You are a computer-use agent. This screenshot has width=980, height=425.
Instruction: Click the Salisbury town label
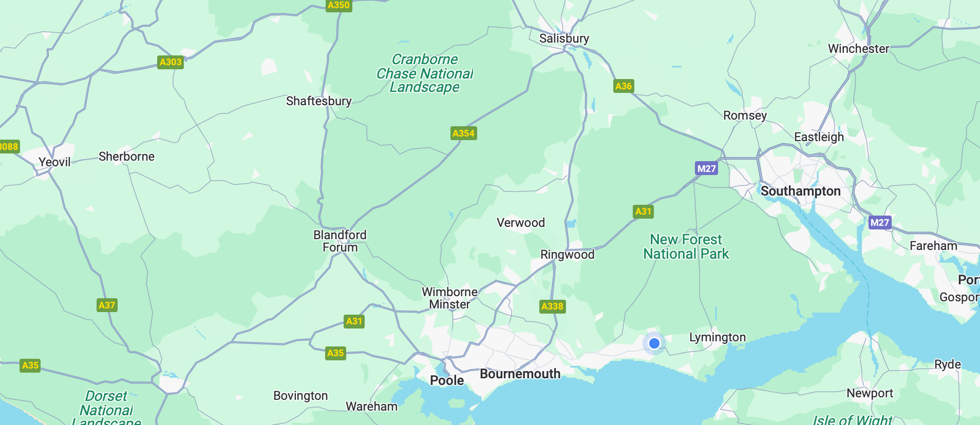[x=564, y=38]
